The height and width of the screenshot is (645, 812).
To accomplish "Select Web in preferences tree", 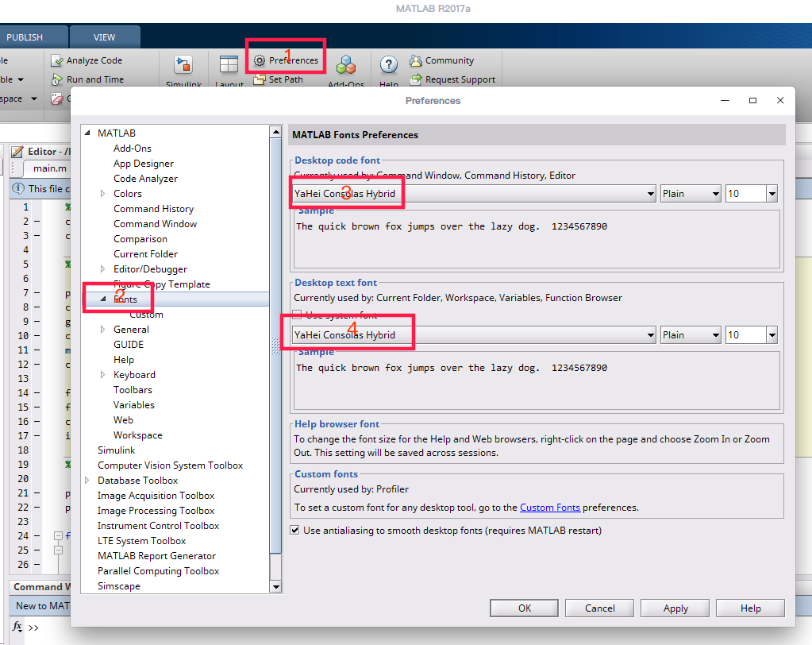I will pyautogui.click(x=123, y=419).
